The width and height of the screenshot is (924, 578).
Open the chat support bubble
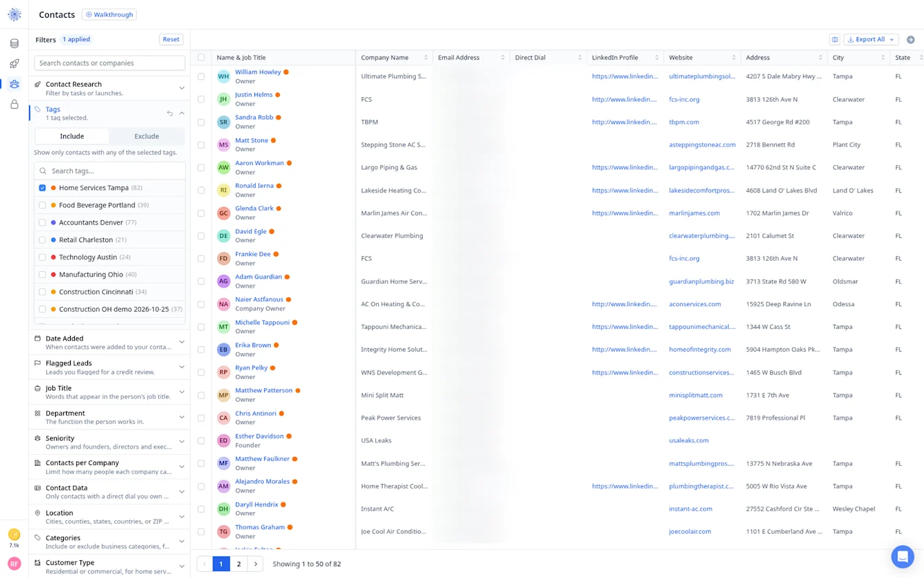click(x=903, y=557)
